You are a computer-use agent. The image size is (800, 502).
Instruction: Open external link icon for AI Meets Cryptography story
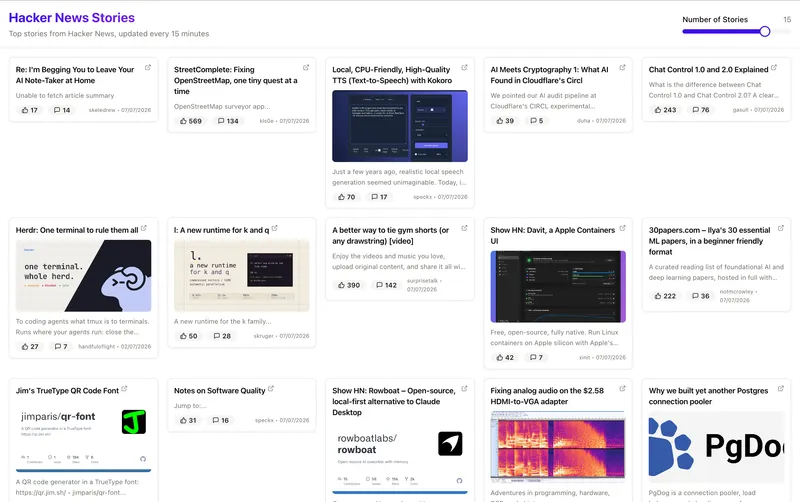click(x=622, y=67)
